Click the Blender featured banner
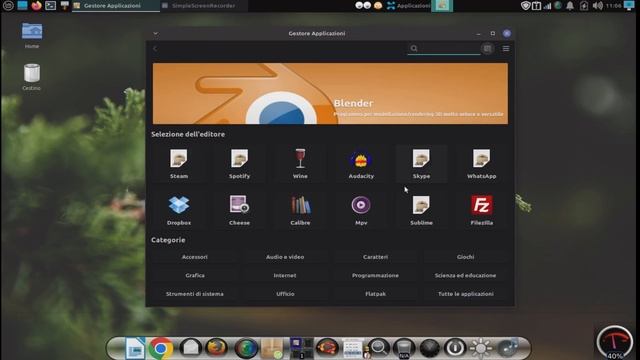Viewport: 640px width, 360px height. [330, 93]
